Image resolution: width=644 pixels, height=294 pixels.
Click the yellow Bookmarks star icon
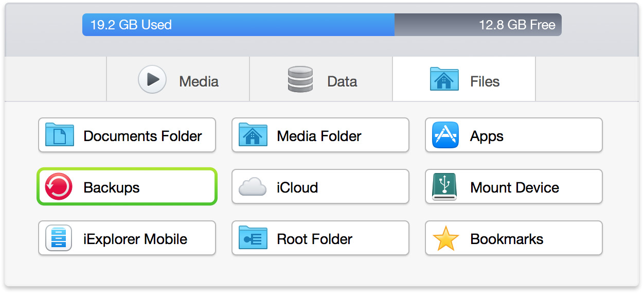(445, 238)
